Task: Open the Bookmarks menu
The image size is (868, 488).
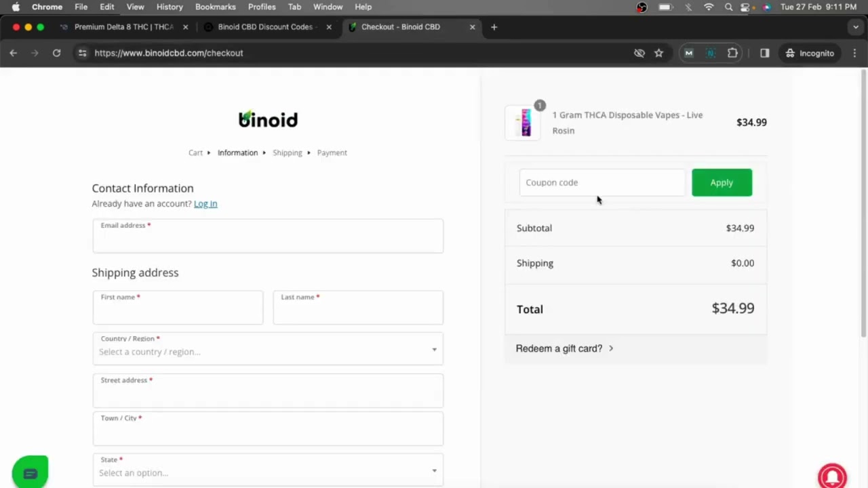Action: [216, 7]
